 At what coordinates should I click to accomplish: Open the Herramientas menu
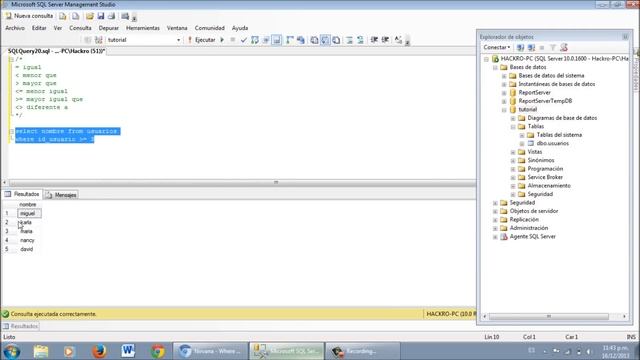pyautogui.click(x=142, y=28)
